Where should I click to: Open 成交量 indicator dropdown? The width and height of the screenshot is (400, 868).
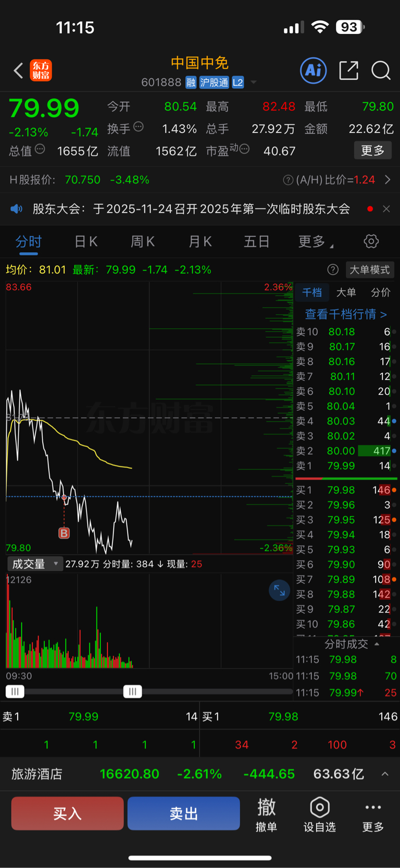pyautogui.click(x=35, y=564)
